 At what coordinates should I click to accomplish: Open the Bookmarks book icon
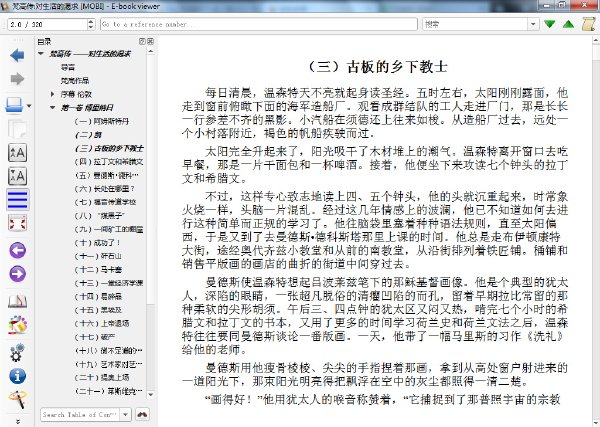pyautogui.click(x=17, y=302)
